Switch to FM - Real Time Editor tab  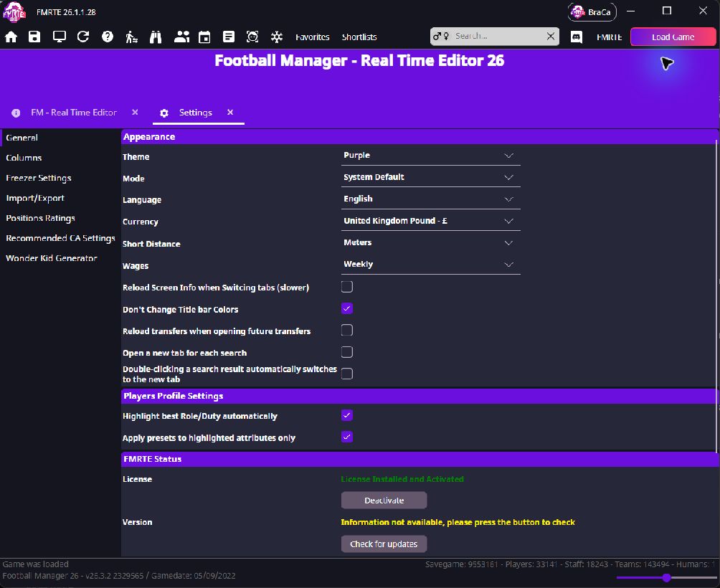[x=74, y=113]
